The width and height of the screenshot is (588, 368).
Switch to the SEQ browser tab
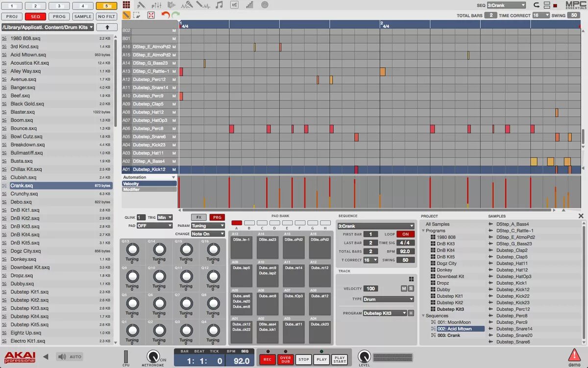click(x=35, y=17)
